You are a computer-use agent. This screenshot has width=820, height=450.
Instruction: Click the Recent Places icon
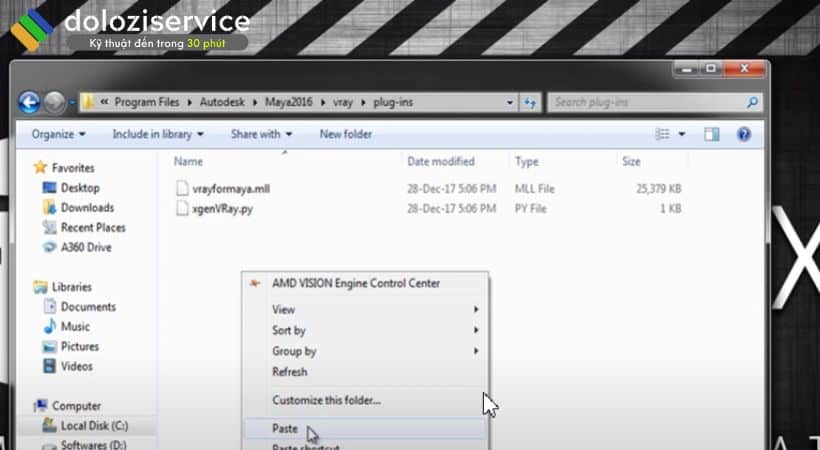click(50, 228)
